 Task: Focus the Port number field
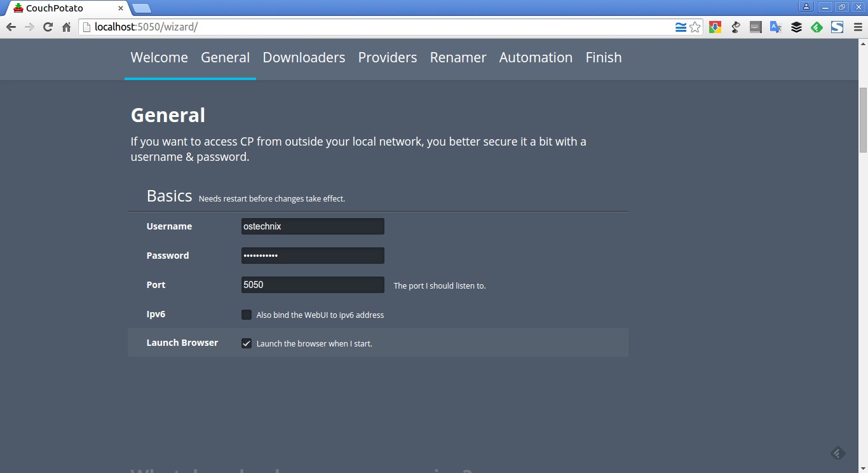pyautogui.click(x=313, y=285)
